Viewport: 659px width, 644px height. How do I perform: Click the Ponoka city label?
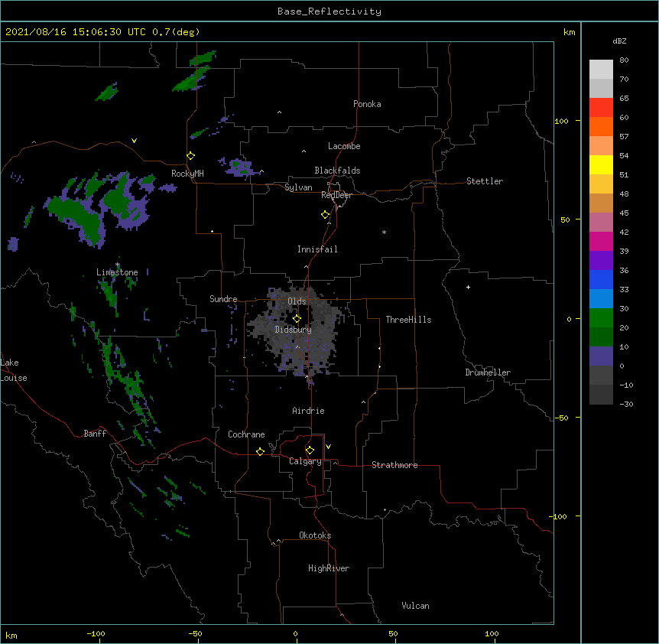(367, 104)
